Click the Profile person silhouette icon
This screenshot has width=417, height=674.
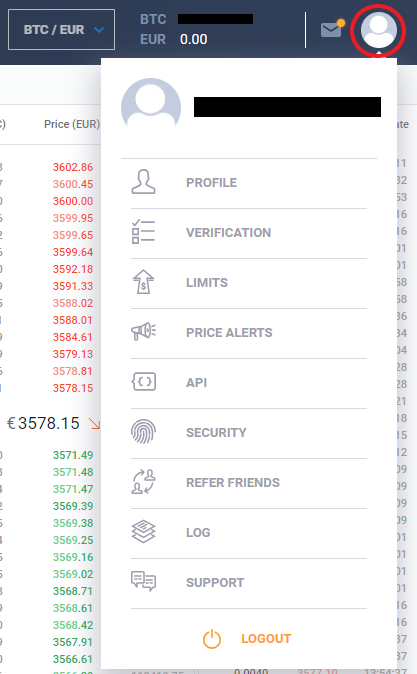(144, 182)
